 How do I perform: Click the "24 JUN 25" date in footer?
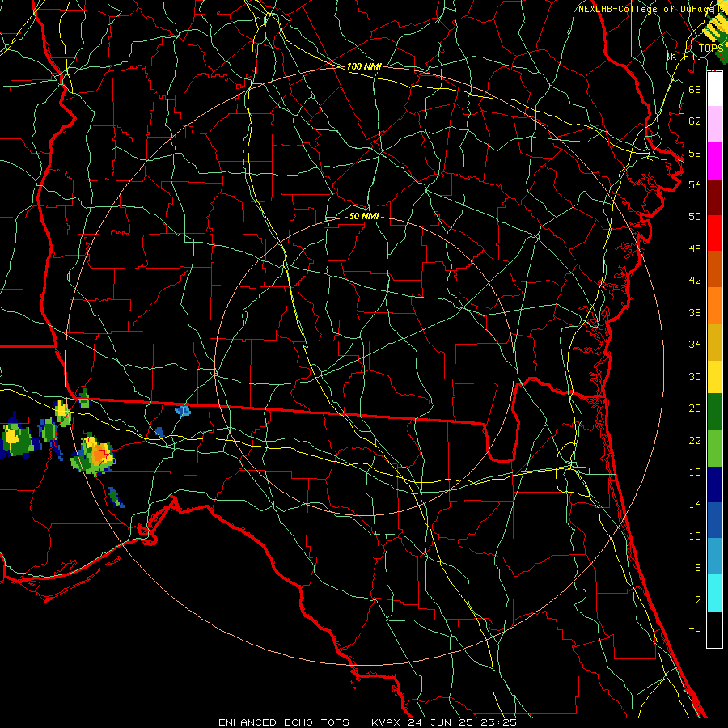(442, 722)
